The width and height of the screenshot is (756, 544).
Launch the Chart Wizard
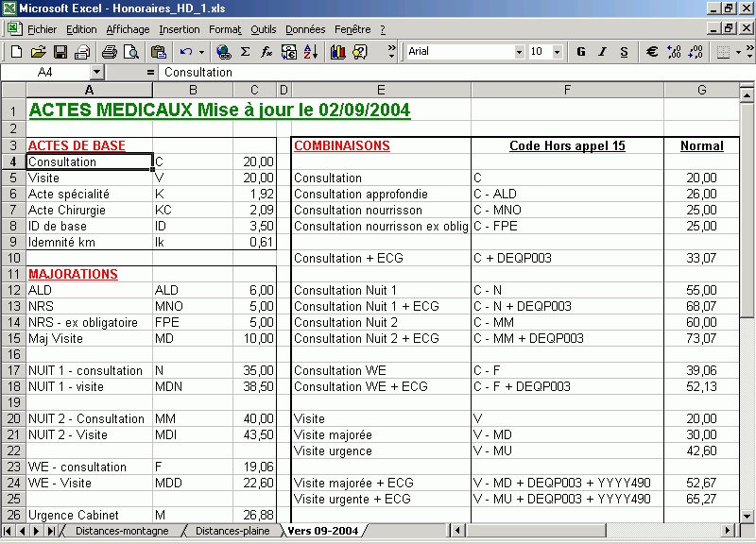coord(338,52)
